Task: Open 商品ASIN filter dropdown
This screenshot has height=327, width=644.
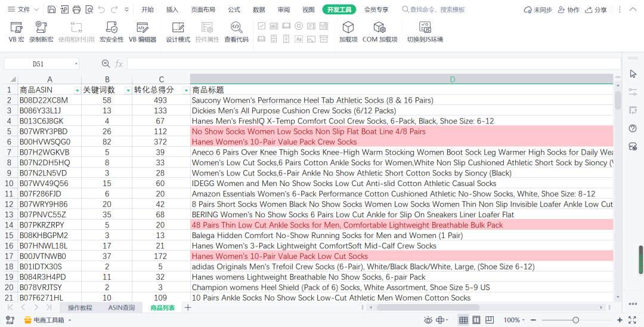Action: pyautogui.click(x=77, y=90)
